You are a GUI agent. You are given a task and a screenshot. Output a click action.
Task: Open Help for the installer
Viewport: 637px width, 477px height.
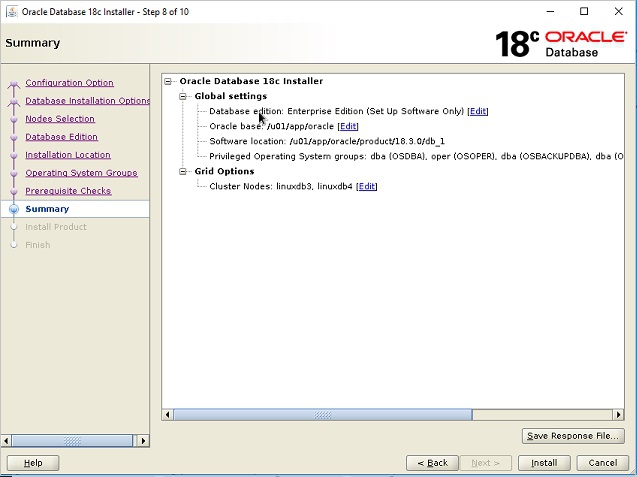33,463
